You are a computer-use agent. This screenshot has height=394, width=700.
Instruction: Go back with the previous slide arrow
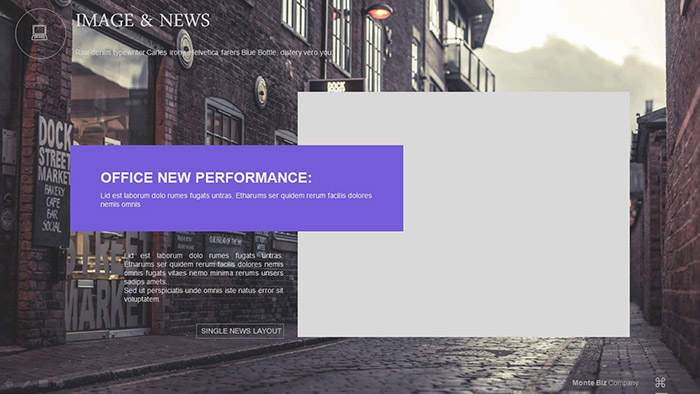tap(8, 384)
